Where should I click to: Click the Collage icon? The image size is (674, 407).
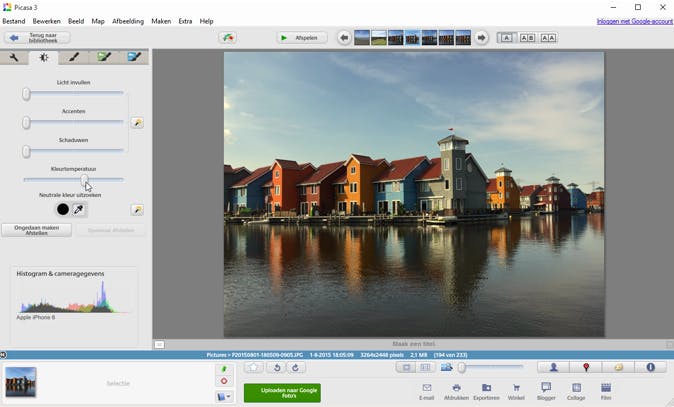click(x=576, y=388)
